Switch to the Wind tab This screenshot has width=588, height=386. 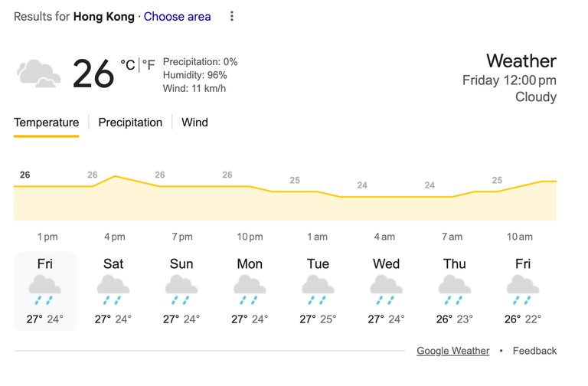pyautogui.click(x=194, y=123)
